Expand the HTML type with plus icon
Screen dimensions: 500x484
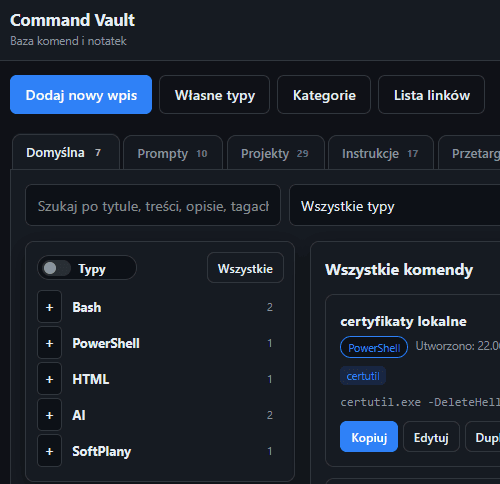(x=49, y=379)
